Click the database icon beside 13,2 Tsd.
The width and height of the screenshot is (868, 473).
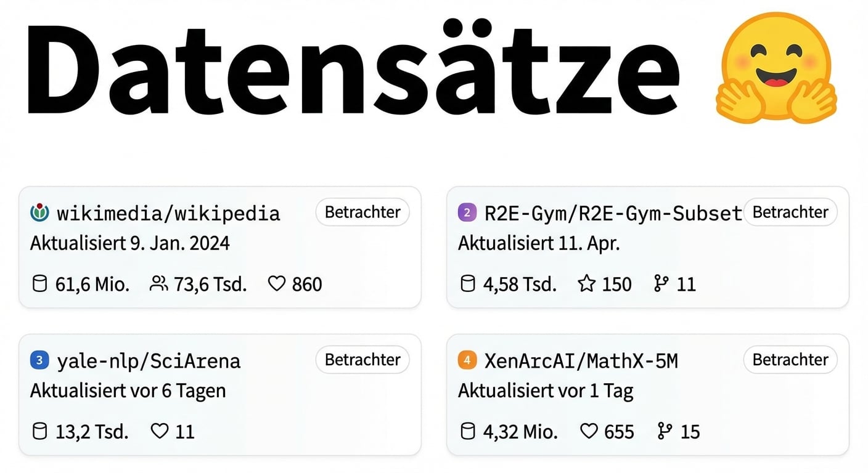(x=39, y=432)
